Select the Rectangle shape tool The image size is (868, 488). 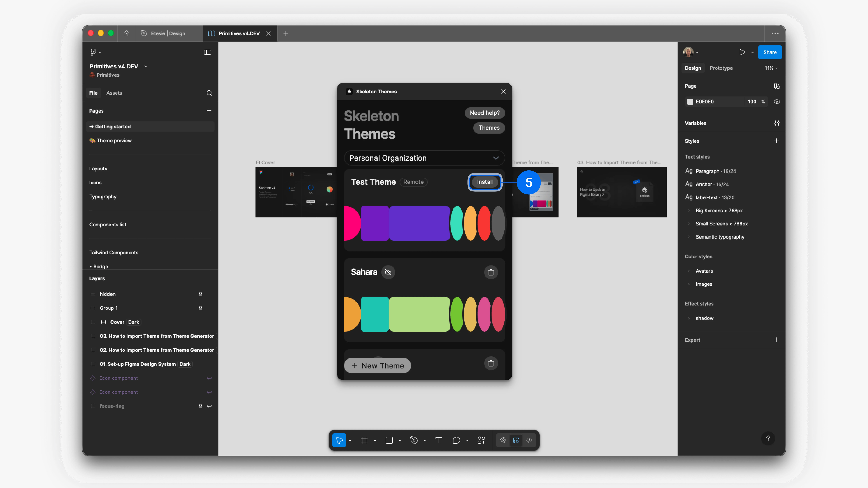(389, 440)
